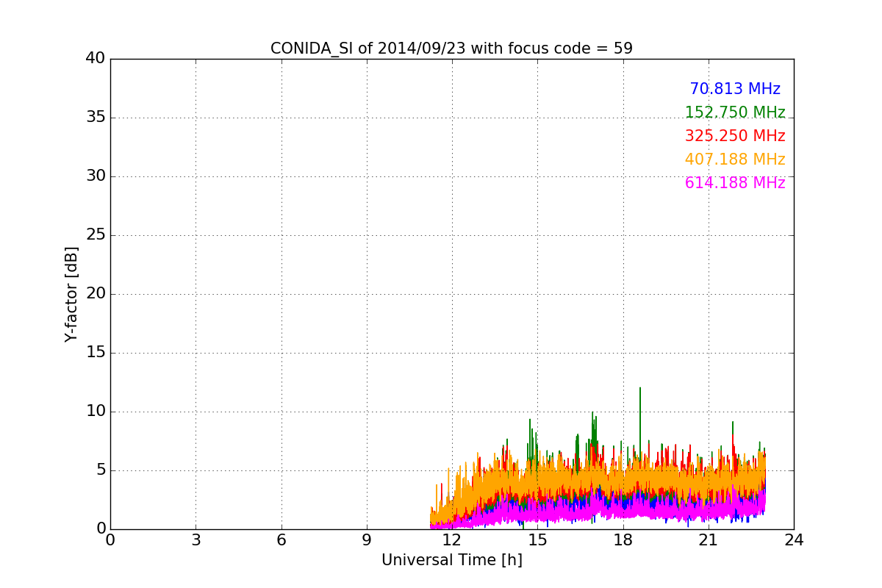This screenshot has width=882, height=588.
Task: Click the y-axis tick value 25
Action: (96, 235)
